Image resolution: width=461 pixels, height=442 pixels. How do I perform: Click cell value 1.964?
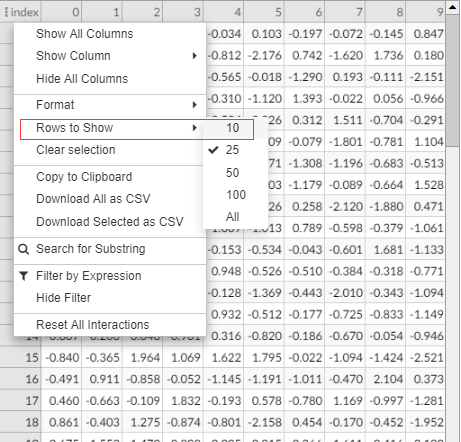145,358
